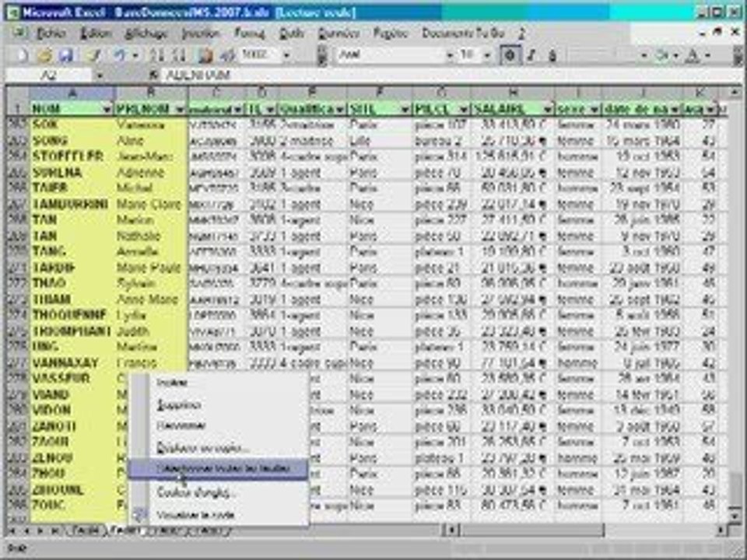Choose Supprimer in the sheet context menu
The image size is (747, 560).
(x=219, y=404)
